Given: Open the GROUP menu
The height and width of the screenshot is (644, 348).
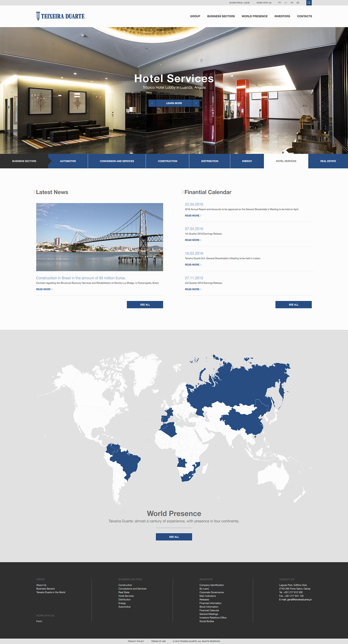Looking at the screenshot, I should click(195, 16).
